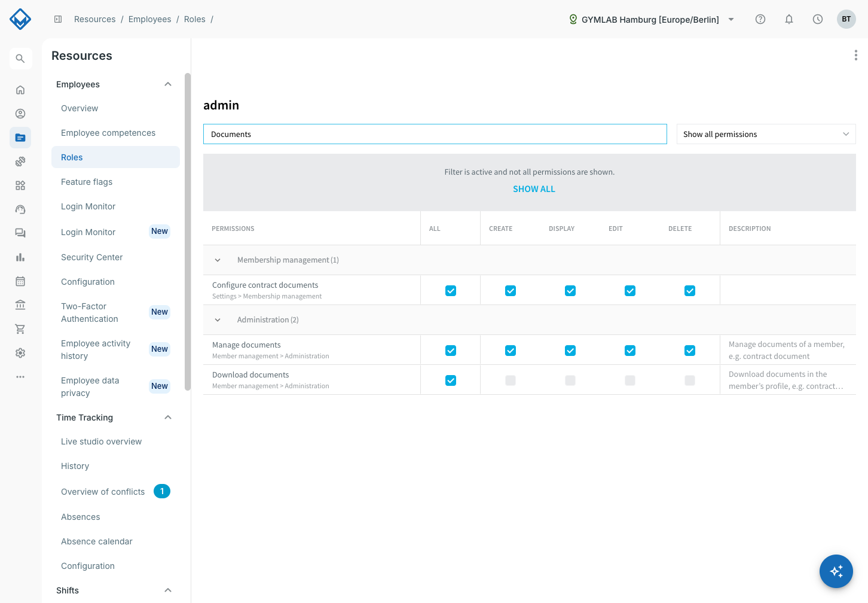Collapse the Administration group chevron
The image size is (868, 603).
(x=218, y=320)
